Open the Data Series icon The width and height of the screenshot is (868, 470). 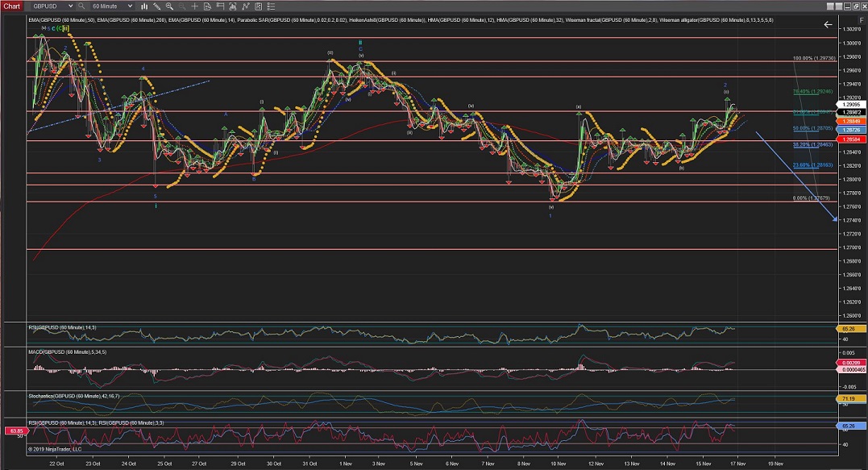point(233,6)
